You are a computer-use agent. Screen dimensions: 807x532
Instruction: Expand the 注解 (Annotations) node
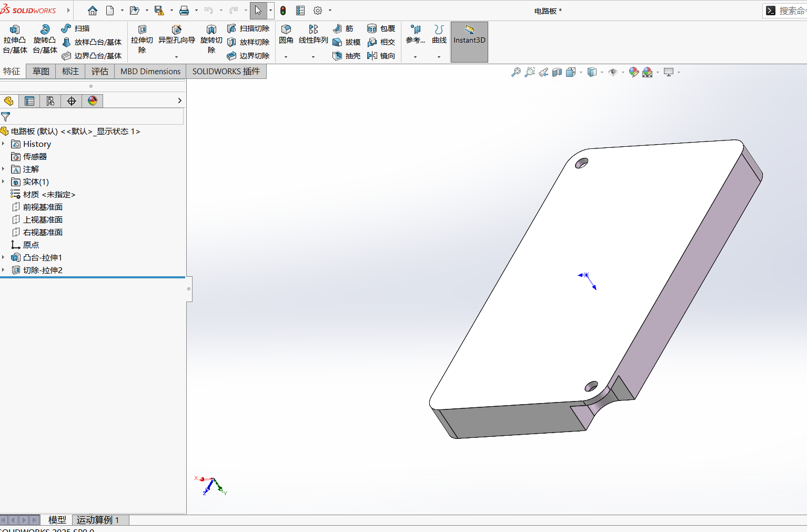[3, 169]
